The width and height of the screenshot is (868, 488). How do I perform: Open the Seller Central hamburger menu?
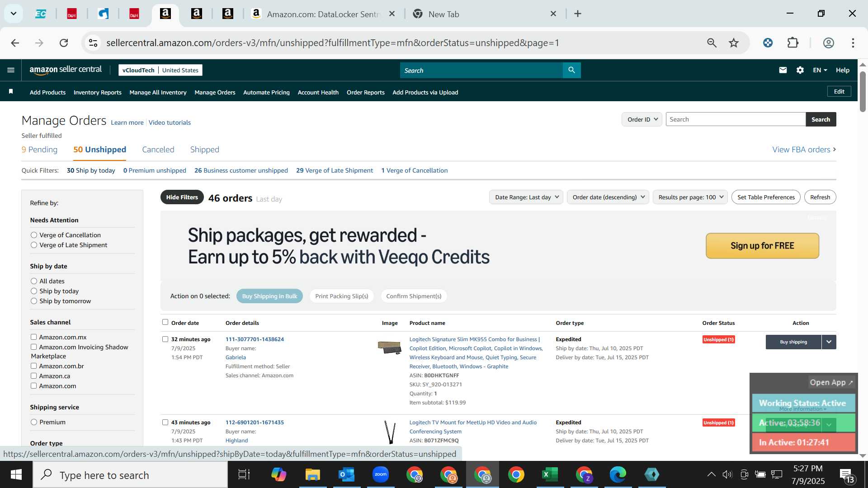tap(11, 70)
